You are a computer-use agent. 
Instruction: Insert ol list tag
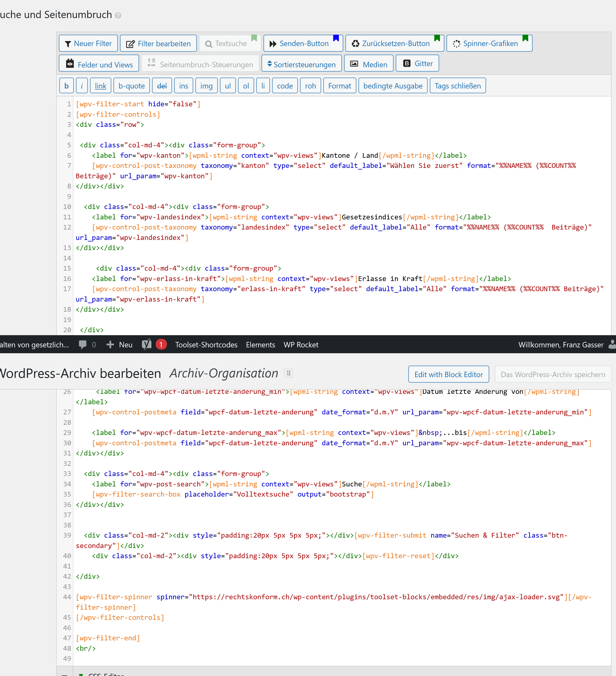coord(246,86)
